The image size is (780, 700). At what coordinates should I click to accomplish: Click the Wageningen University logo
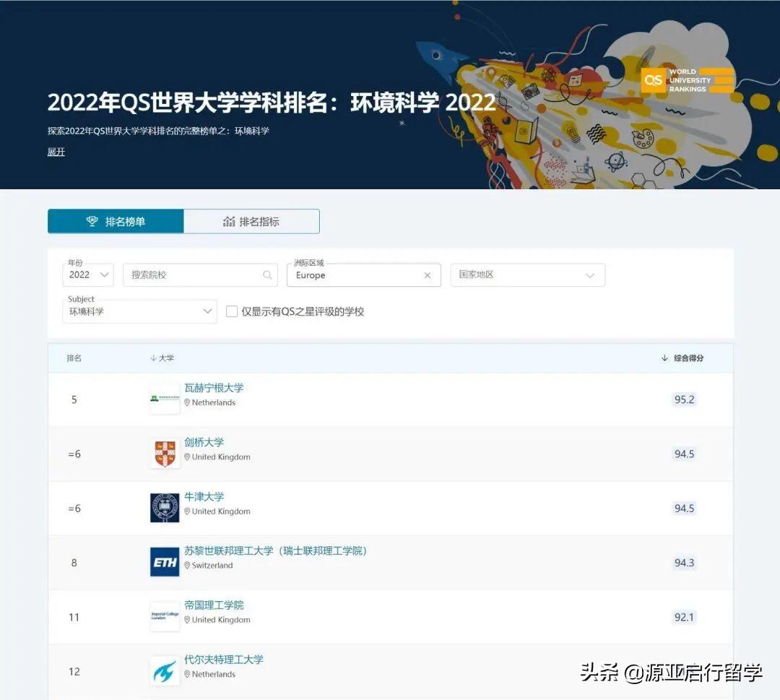[165, 399]
